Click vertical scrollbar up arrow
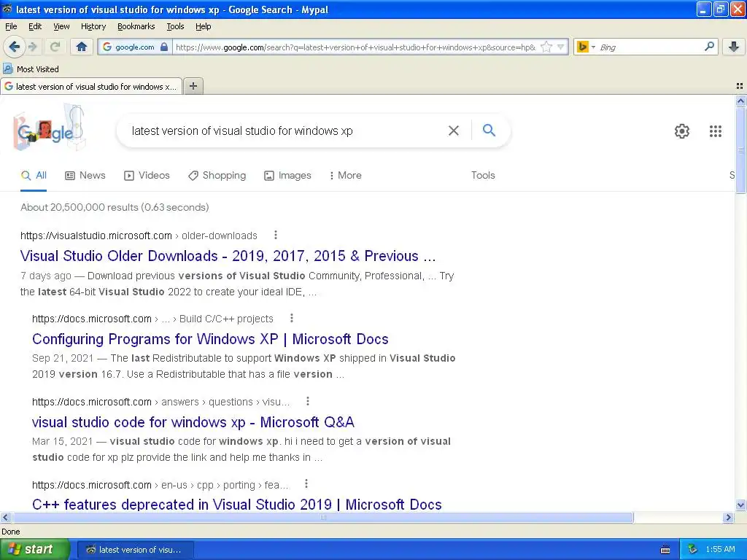Viewport: 747px width, 560px height. click(740, 101)
